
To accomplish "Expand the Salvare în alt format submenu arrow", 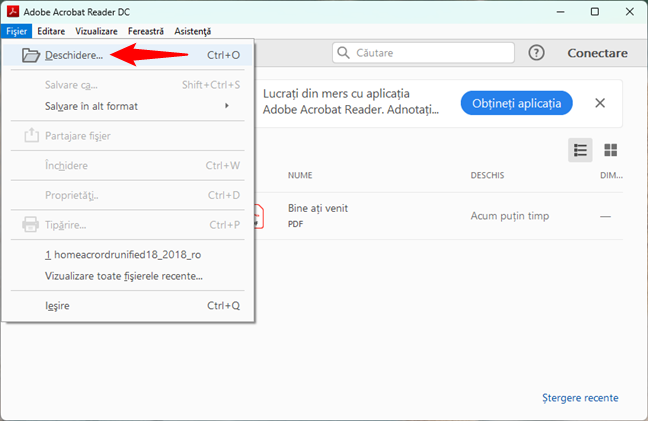I will pyautogui.click(x=226, y=106).
